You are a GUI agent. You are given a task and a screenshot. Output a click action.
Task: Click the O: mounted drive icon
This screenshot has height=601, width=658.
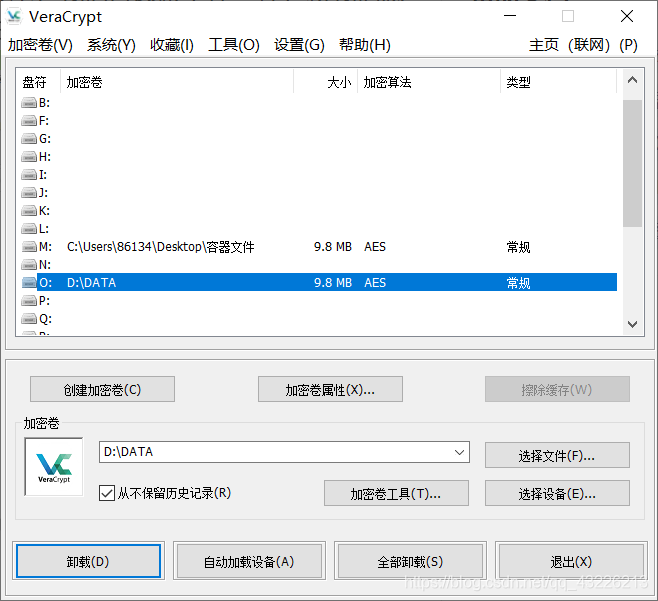coord(29,282)
